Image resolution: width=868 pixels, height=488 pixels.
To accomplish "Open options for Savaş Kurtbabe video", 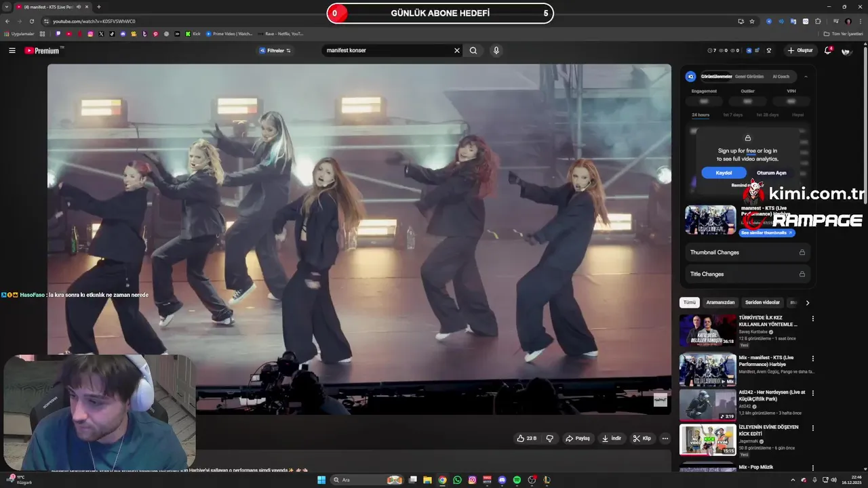I will click(812, 319).
